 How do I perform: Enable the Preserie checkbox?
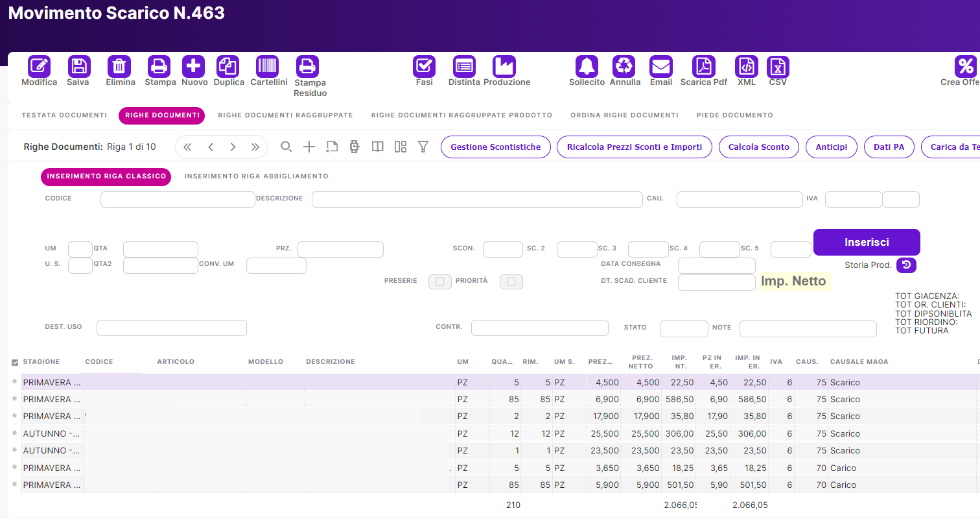(440, 282)
